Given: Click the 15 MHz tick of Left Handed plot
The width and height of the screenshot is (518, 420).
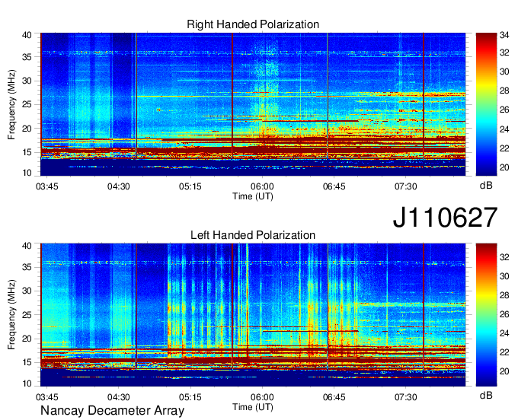Looking at the screenshot, I should [x=27, y=363].
